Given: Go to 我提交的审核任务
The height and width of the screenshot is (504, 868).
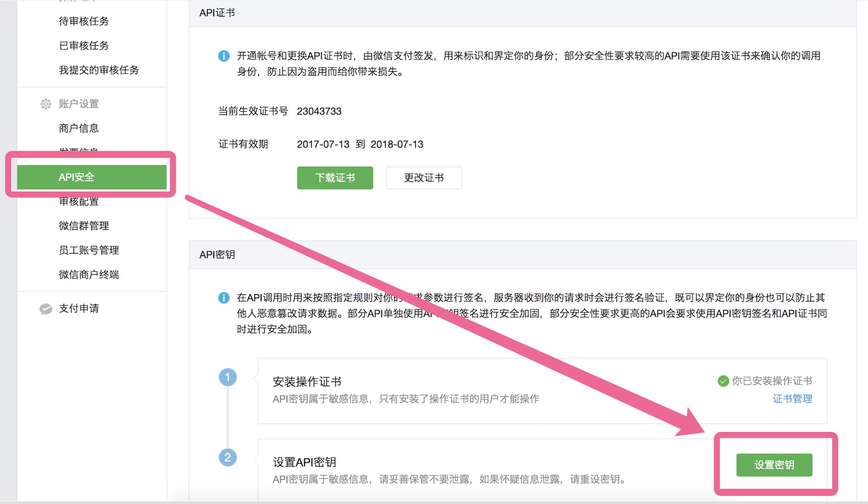Looking at the screenshot, I should (x=99, y=70).
